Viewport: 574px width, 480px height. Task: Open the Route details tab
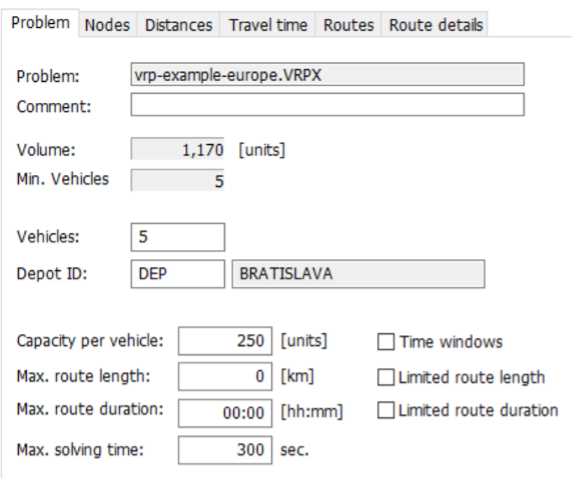coord(435,25)
